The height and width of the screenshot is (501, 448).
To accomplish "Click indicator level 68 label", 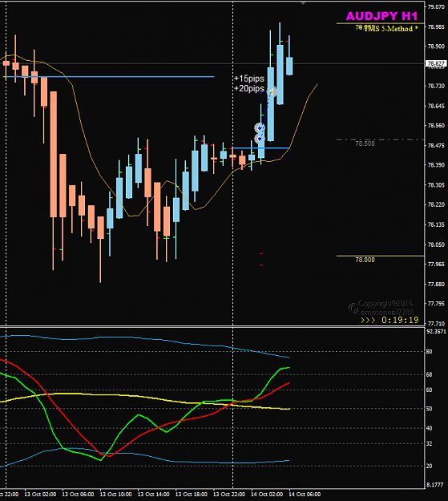I will 429,374.
